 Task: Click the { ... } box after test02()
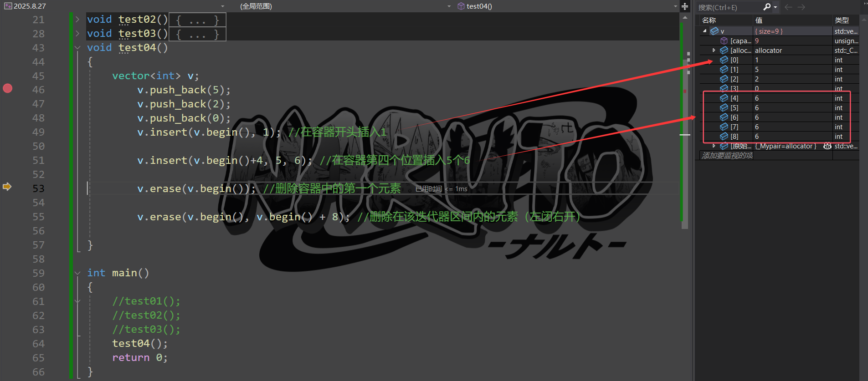click(197, 20)
